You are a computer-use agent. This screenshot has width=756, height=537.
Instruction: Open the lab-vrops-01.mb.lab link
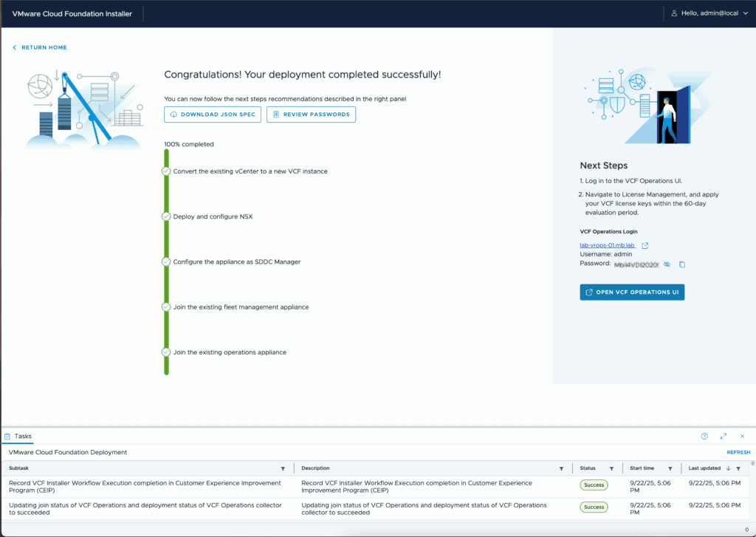[607, 245]
